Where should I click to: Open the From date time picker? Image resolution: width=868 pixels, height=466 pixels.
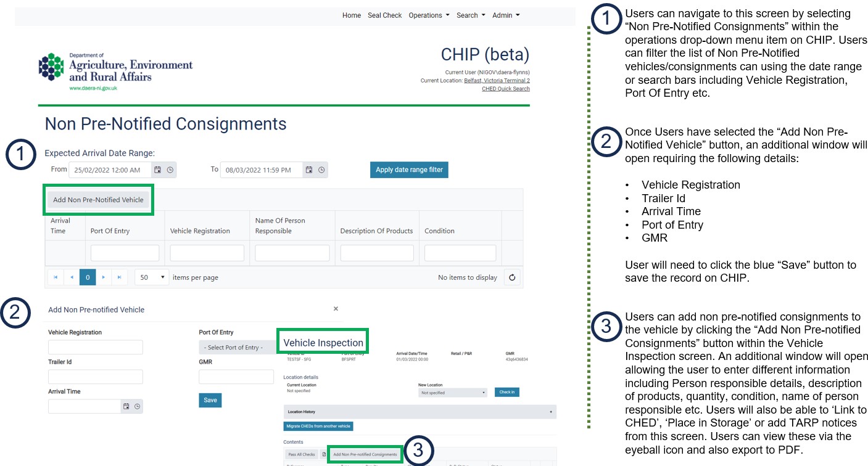(x=170, y=170)
